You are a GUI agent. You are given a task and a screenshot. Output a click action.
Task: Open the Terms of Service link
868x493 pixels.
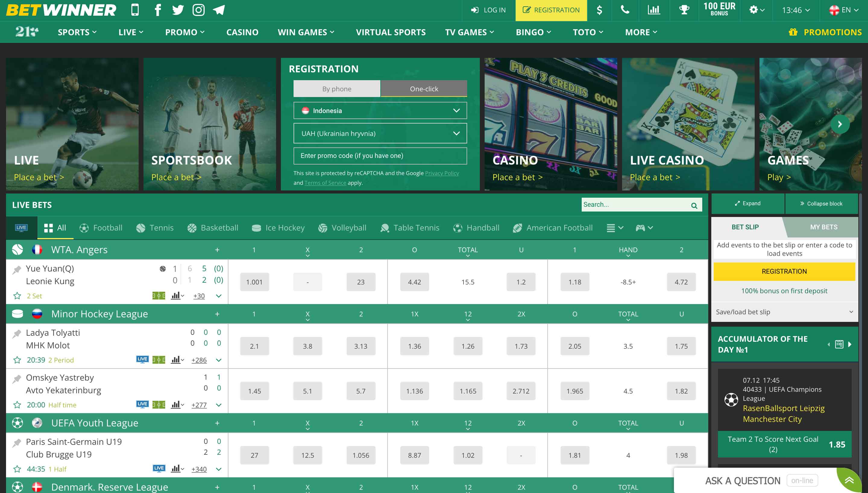[325, 183]
